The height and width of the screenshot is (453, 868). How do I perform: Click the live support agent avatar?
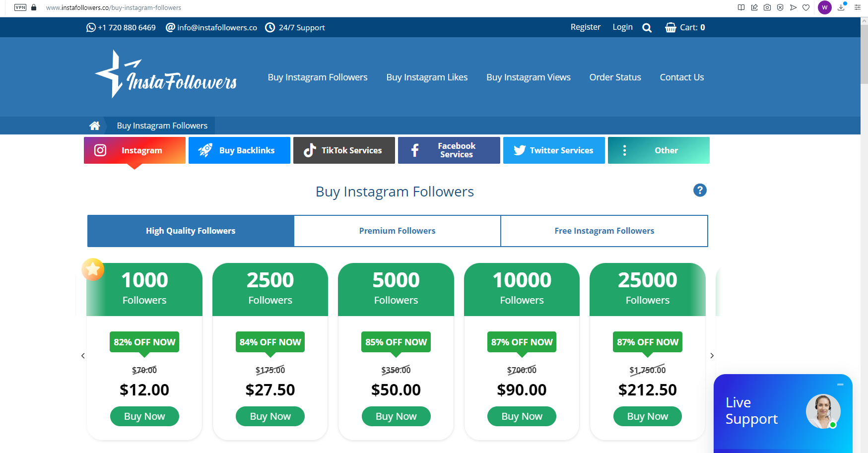823,411
